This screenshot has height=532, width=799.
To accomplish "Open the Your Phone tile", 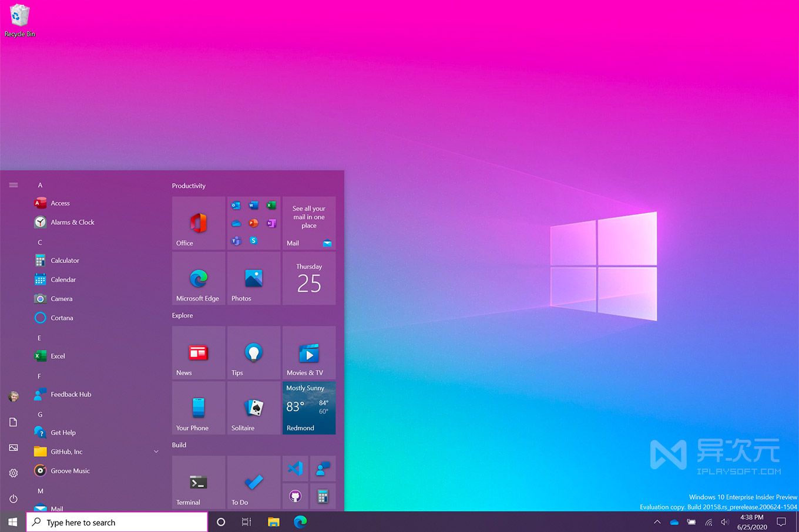I will coord(198,408).
